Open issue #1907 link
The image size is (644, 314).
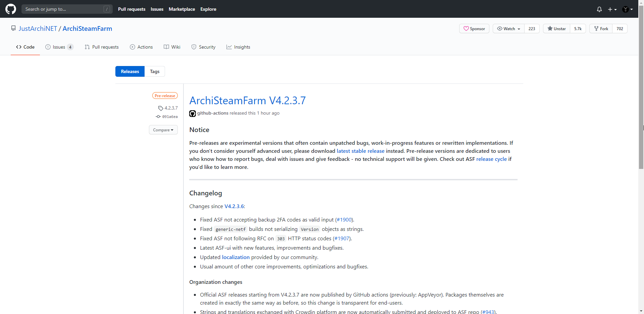342,239
